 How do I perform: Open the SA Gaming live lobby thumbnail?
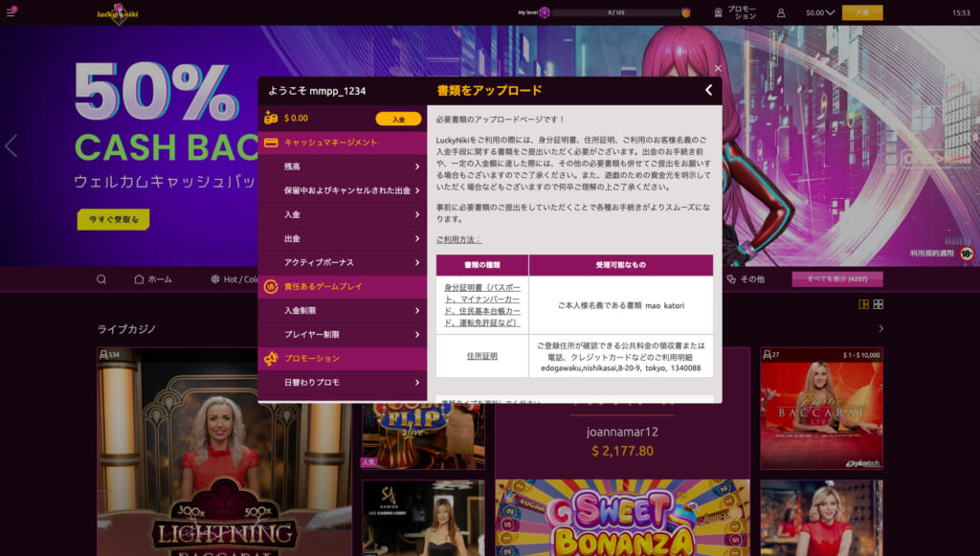[423, 518]
